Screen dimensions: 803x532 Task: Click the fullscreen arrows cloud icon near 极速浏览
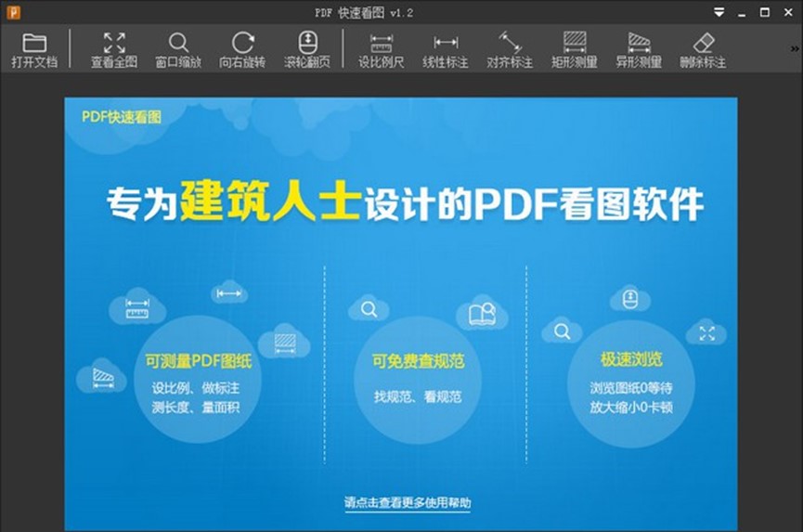(706, 333)
